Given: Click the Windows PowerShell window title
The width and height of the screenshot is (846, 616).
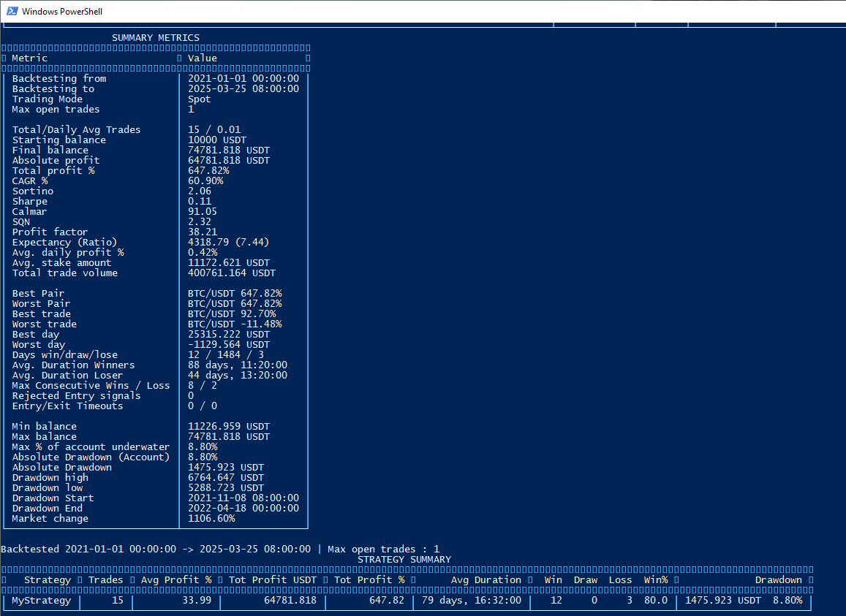Looking at the screenshot, I should coord(62,12).
